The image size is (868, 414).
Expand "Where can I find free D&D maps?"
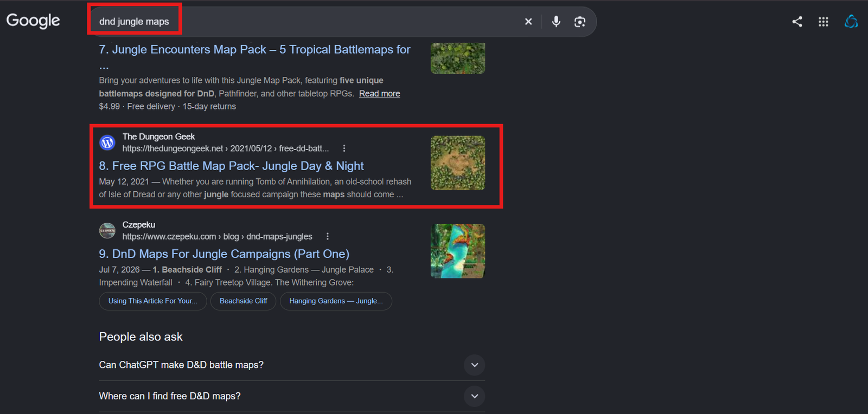point(292,396)
